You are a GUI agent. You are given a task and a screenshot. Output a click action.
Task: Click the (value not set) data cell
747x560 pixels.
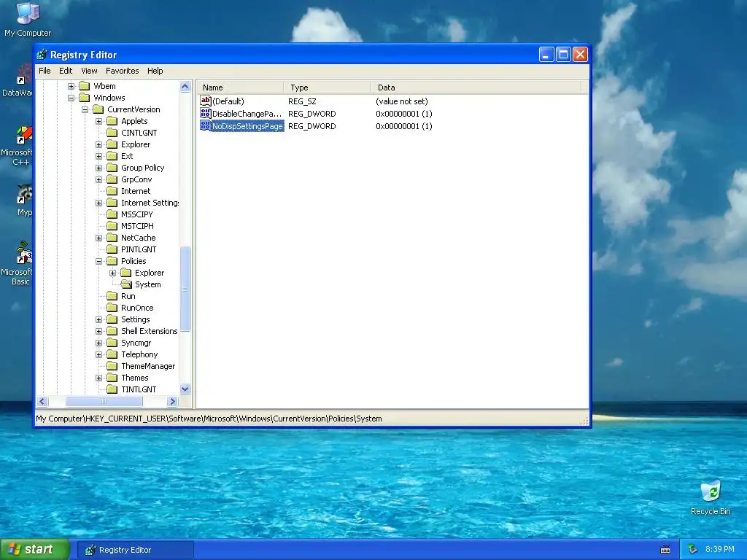402,101
